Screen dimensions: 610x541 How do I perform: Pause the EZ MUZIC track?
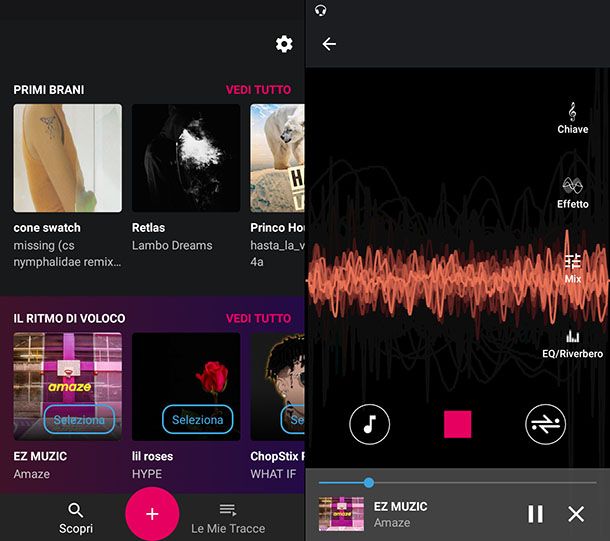pos(535,514)
